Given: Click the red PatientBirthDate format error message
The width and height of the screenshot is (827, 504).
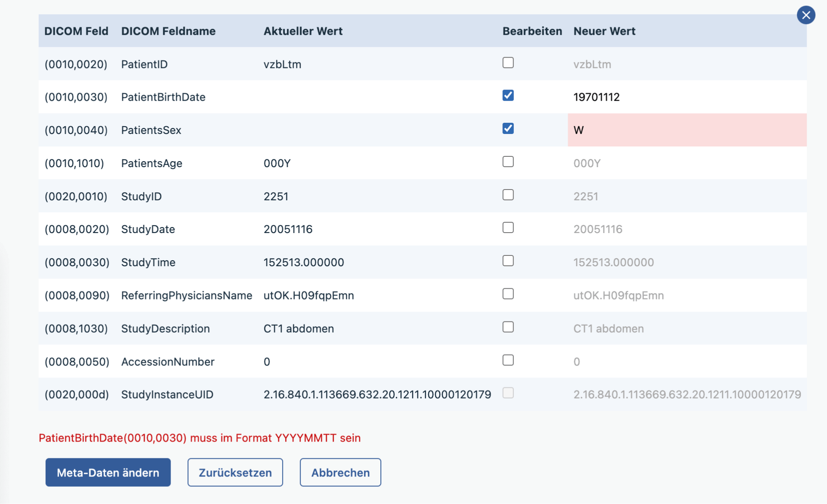Looking at the screenshot, I should [x=200, y=438].
